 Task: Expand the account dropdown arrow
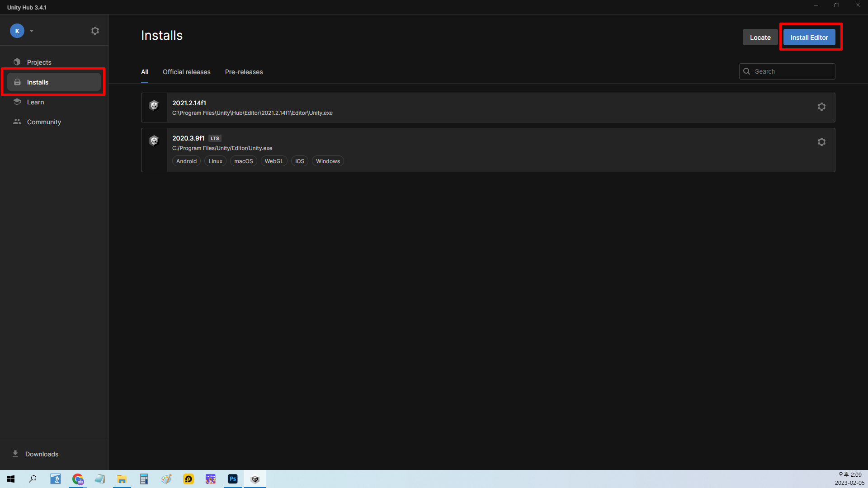coord(32,31)
